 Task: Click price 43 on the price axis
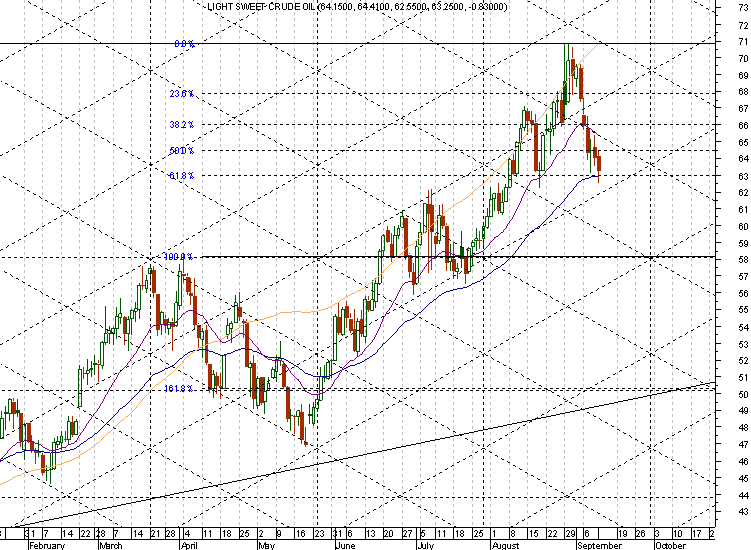tap(743, 512)
